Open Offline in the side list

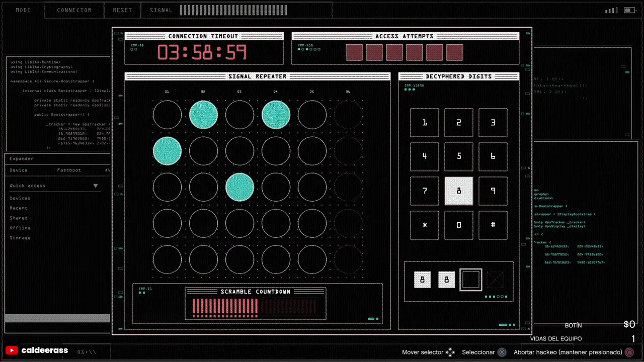pyautogui.click(x=20, y=228)
